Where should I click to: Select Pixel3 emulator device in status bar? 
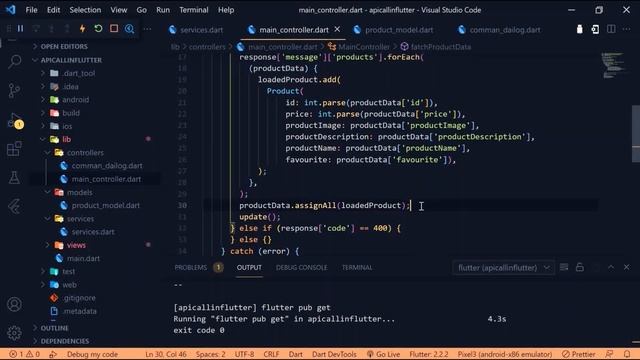coord(505,354)
